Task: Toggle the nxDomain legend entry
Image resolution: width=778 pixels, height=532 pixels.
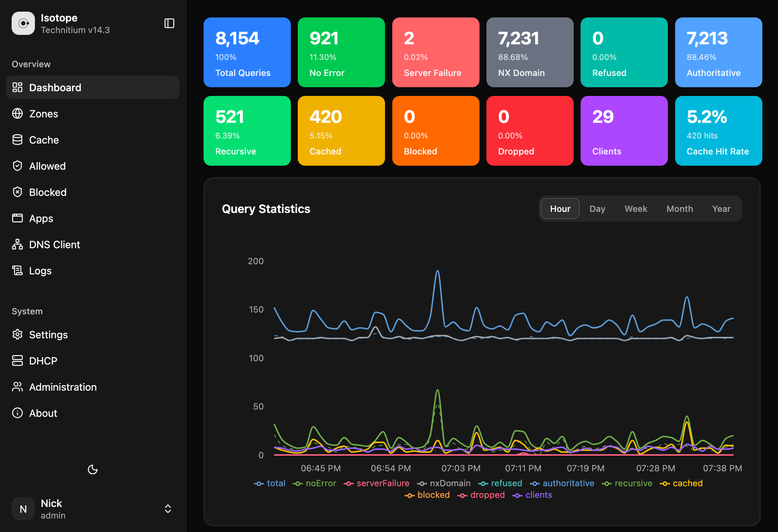Action: coord(444,483)
